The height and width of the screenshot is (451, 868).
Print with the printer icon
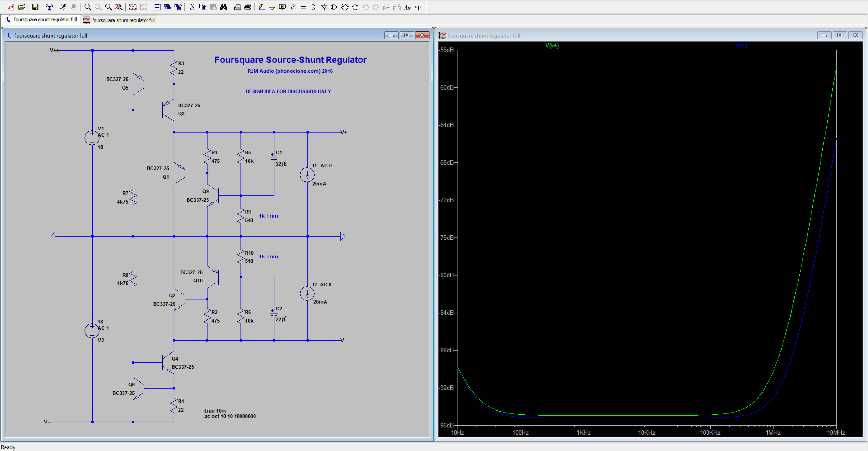click(248, 7)
